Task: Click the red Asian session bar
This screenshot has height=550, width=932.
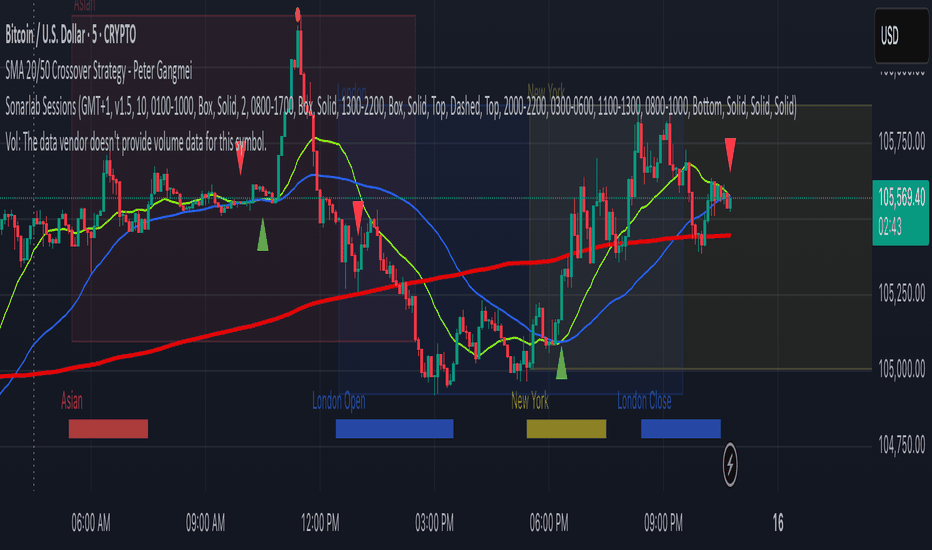Action: coord(108,429)
